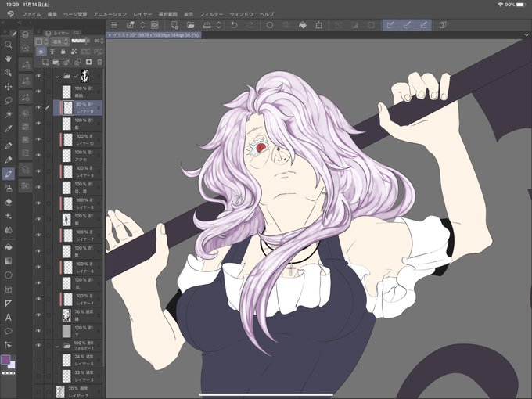Select the Blend tool
The width and height of the screenshot is (532, 399).
pos(8,230)
